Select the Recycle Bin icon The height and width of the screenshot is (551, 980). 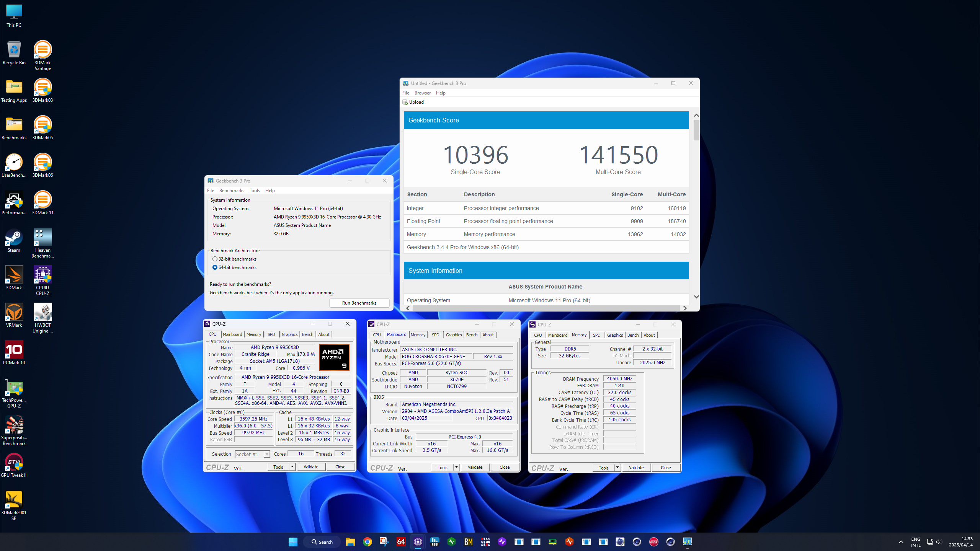(14, 53)
